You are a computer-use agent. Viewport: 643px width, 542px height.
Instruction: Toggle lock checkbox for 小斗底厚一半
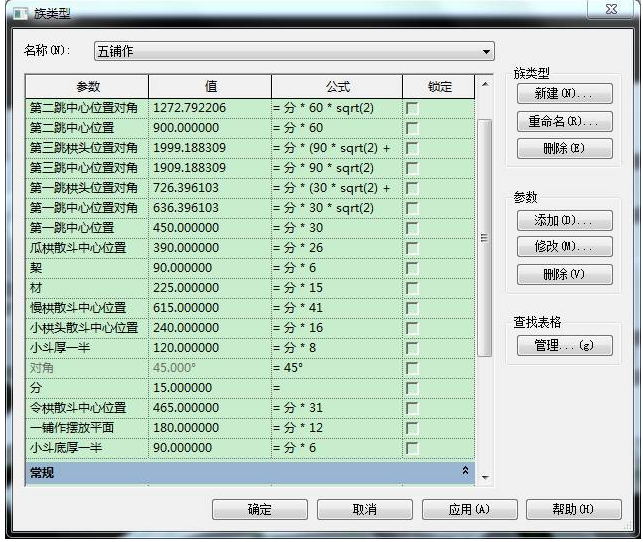[x=412, y=448]
